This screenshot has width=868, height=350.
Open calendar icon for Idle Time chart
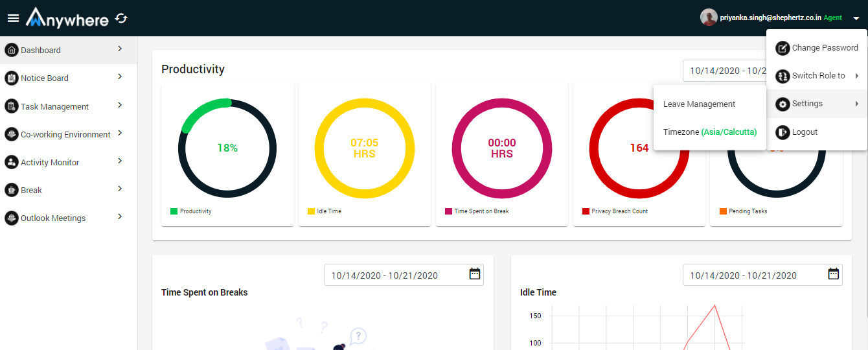(x=834, y=274)
